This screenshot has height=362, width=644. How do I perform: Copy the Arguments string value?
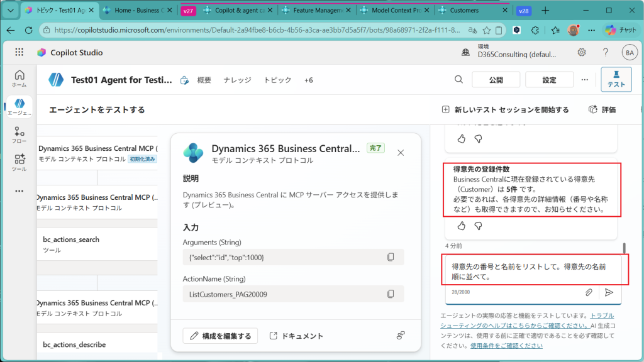pos(391,257)
